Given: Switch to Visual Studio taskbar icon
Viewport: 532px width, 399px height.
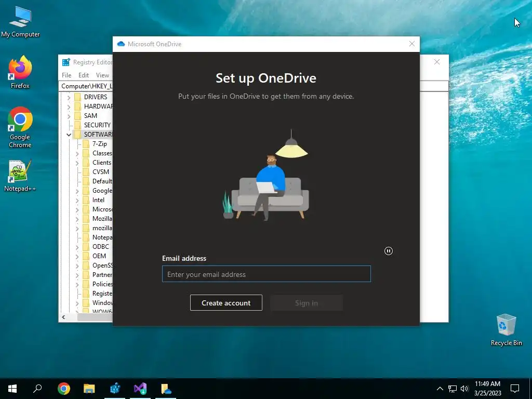Looking at the screenshot, I should coord(140,389).
